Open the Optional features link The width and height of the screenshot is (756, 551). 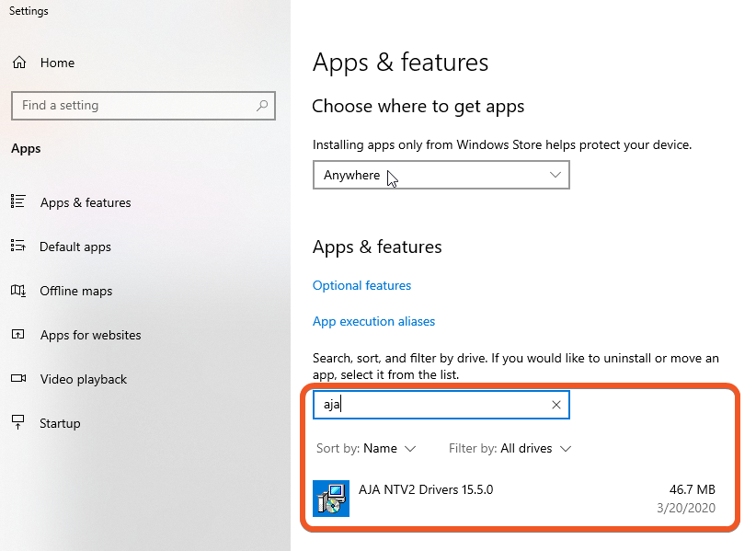click(361, 285)
